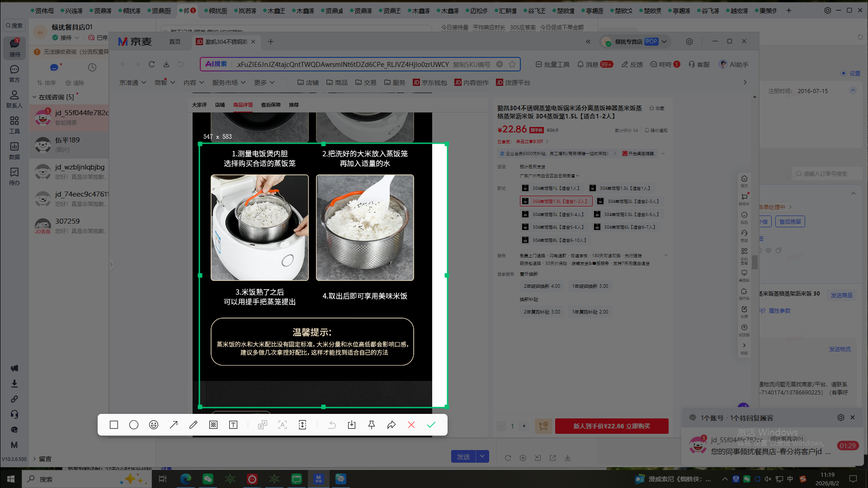Open the 广东广州市白云区 delivery address dropdown

click(549, 176)
